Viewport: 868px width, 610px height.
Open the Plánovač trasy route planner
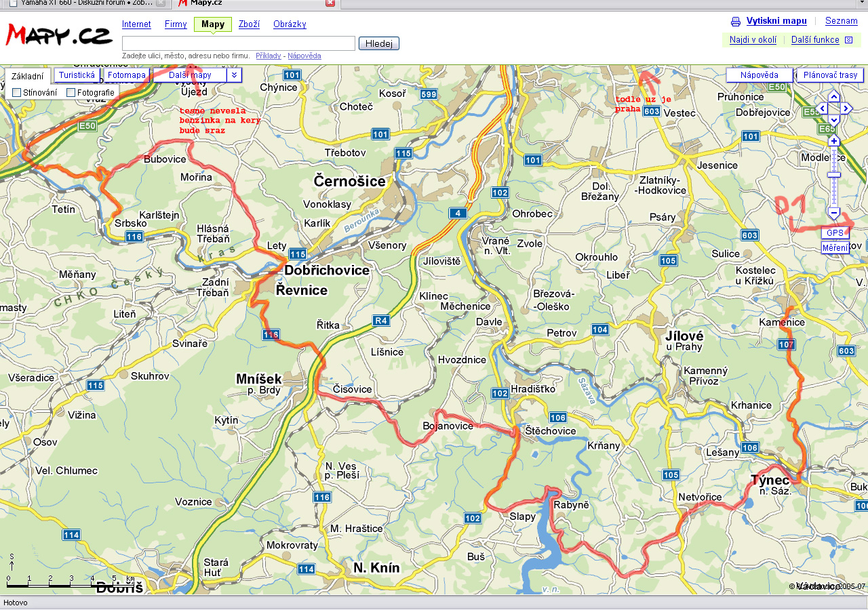click(830, 75)
